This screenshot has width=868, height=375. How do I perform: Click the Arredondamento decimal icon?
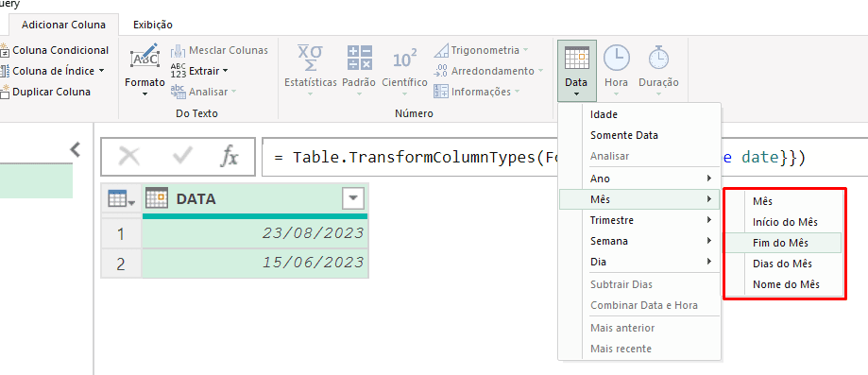(441, 71)
